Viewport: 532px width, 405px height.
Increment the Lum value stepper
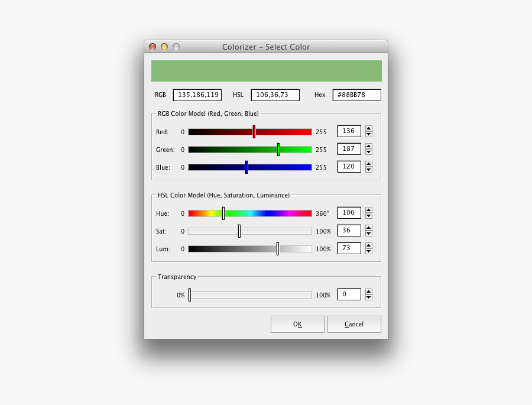tap(369, 245)
